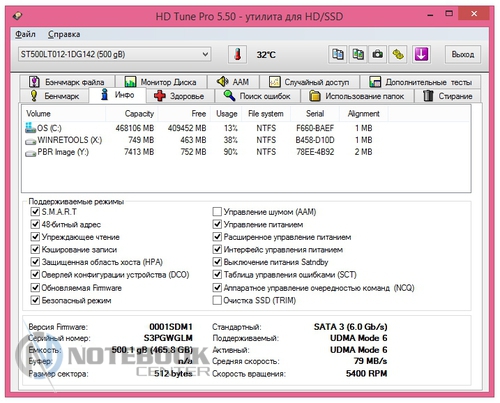Click the second green copy icon

click(x=358, y=54)
